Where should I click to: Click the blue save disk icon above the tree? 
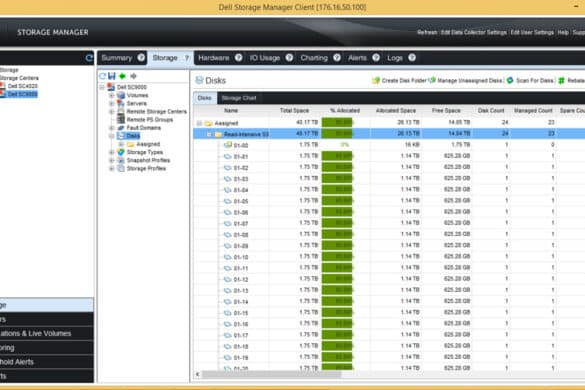tap(112, 76)
